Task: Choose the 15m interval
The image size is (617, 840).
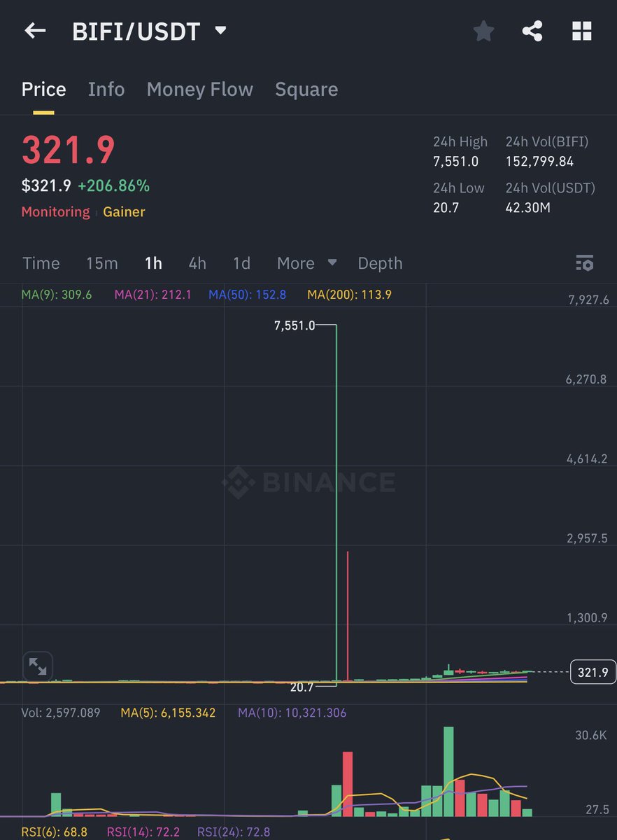Action: [102, 263]
